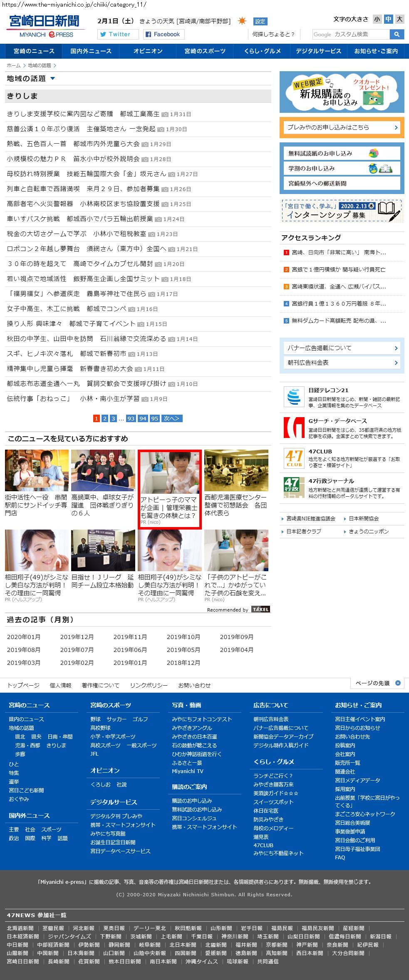
Task: Go to next page with 次へ＞
Action: click(x=172, y=418)
